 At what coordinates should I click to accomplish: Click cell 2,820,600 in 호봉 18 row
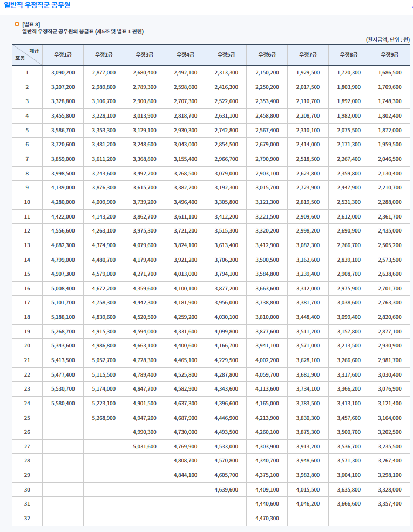[390, 317]
